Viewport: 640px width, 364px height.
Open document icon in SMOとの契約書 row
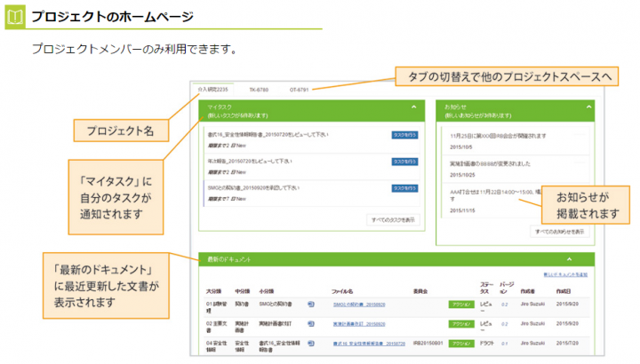pyautogui.click(x=310, y=305)
